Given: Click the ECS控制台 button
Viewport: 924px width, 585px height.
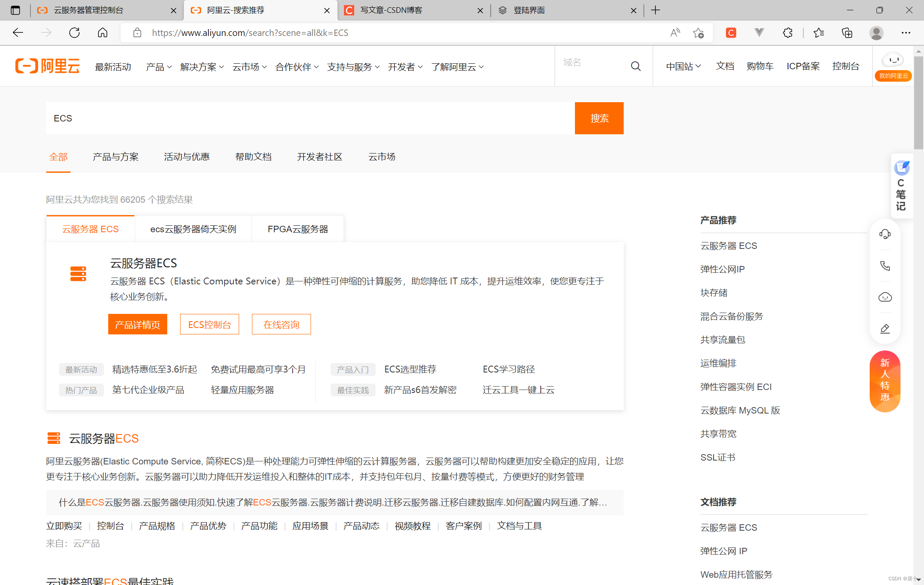Looking at the screenshot, I should 209,325.
